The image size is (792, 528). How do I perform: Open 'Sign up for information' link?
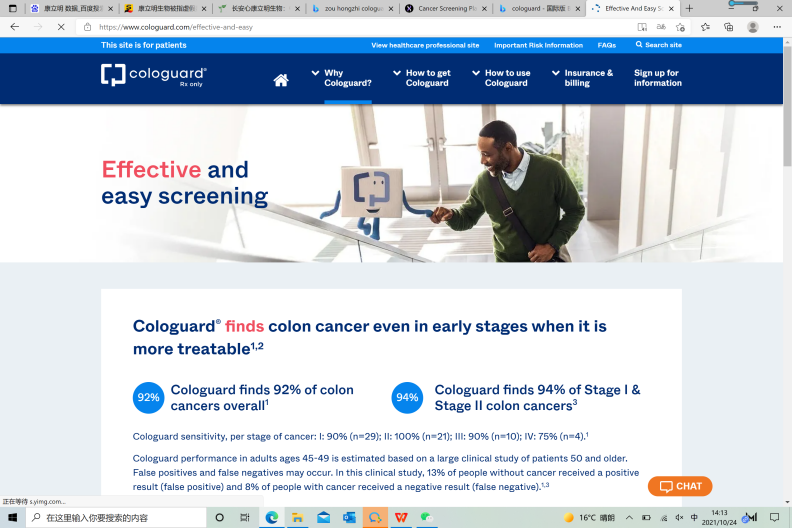(658, 78)
